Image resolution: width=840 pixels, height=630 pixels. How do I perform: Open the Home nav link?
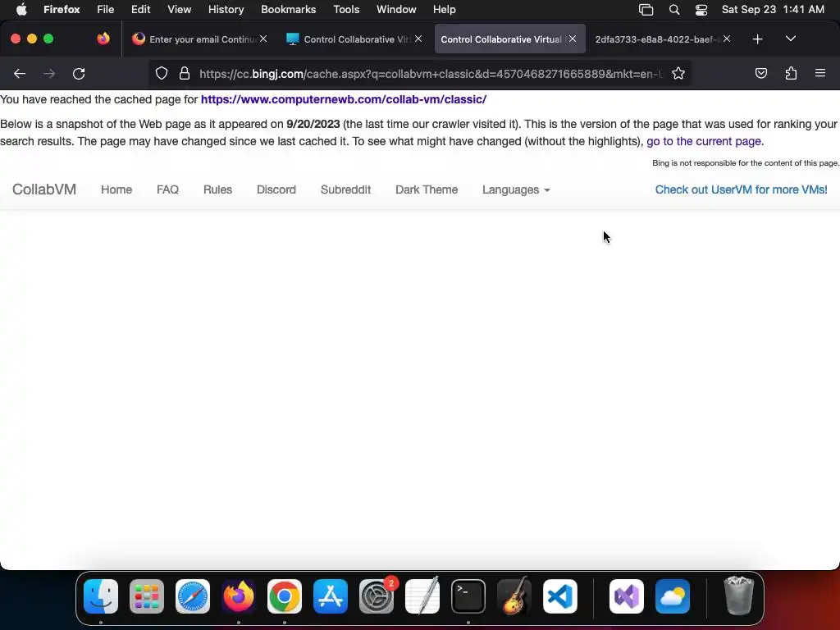pos(116,189)
